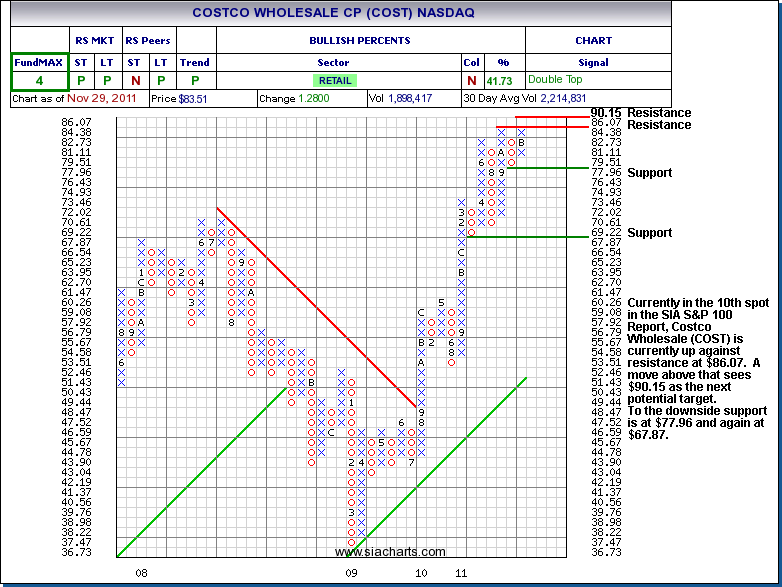This screenshot has height=587, width=782.
Task: Click the red N under the Col header
Action: 471,80
